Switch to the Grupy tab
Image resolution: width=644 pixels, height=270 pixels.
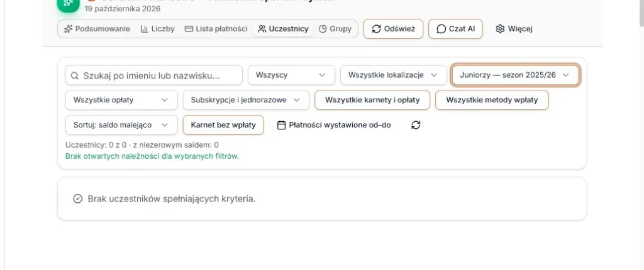point(335,29)
